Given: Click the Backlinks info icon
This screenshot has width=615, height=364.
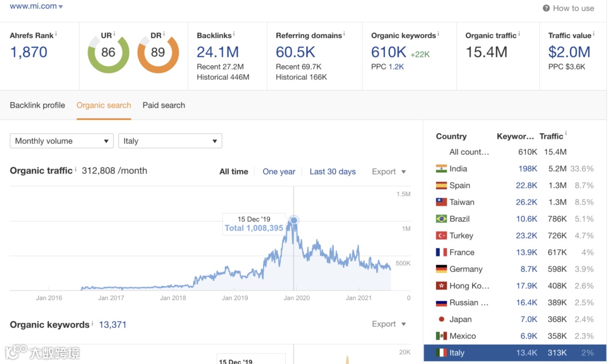Looking at the screenshot, I should pos(234,34).
